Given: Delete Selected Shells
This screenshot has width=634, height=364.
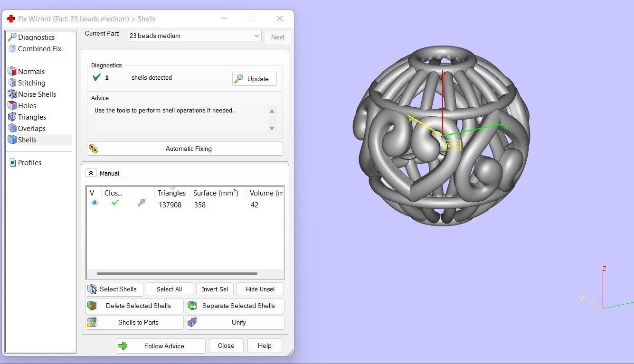Looking at the screenshot, I should [134, 306].
